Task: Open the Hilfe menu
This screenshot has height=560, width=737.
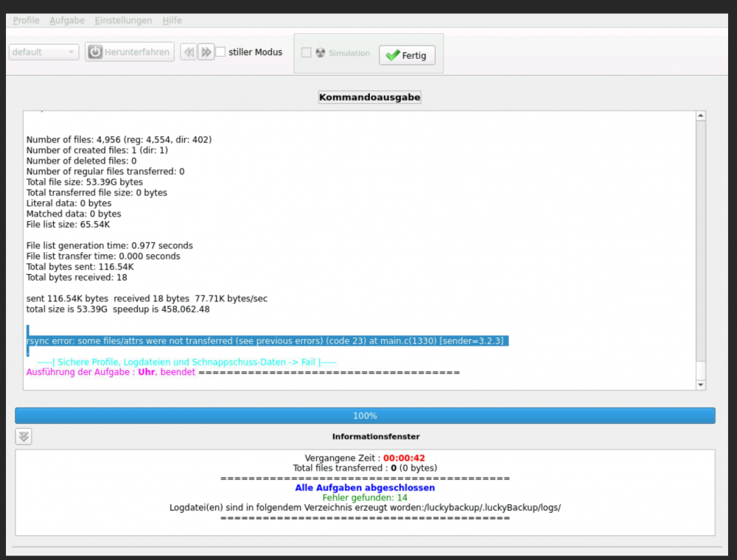Action: coord(172,20)
